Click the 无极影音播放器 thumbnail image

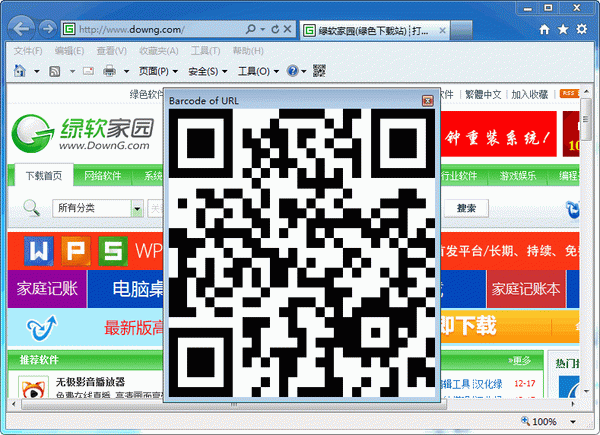coord(34,387)
